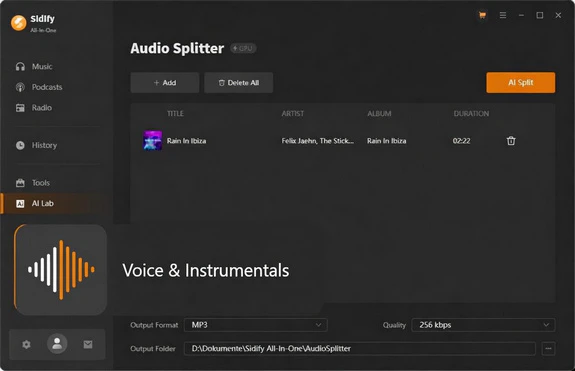The height and width of the screenshot is (371, 575).
Task: Click the headphones Music icon
Action: pos(20,66)
